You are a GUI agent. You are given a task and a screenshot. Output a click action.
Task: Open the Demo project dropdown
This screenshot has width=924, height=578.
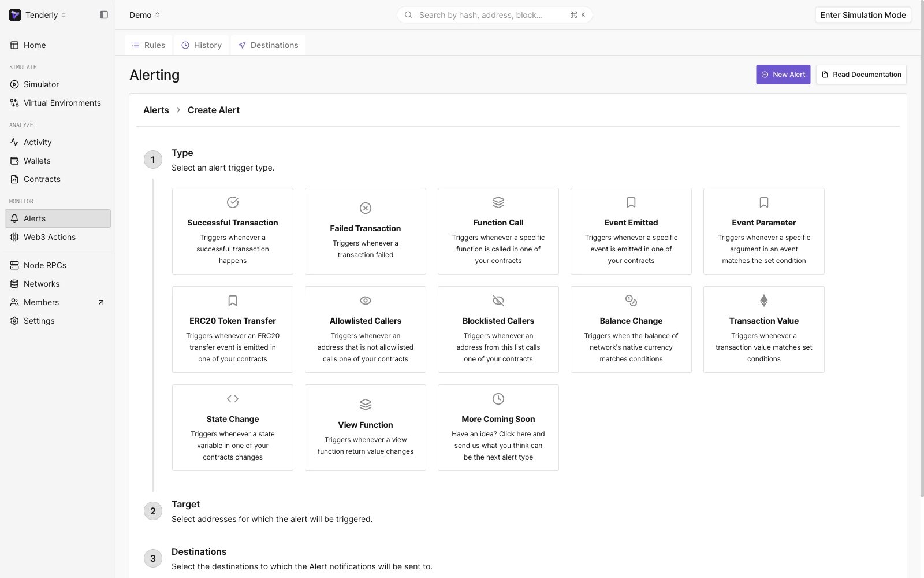coord(144,15)
